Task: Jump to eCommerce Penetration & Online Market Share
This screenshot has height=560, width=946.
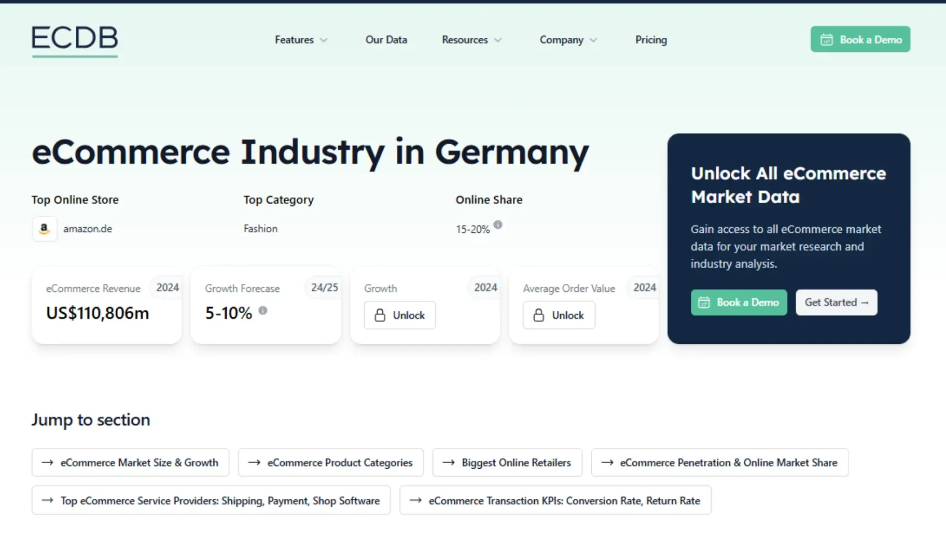Action: click(720, 463)
